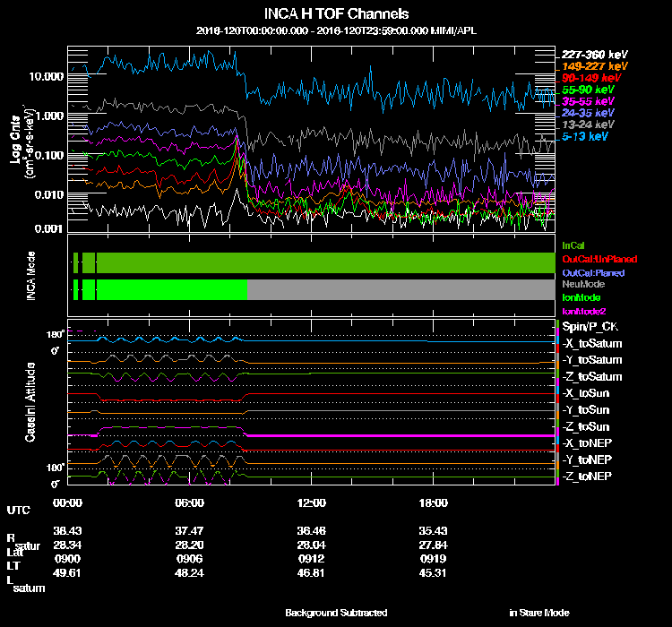Click the L value 49.61

coord(67,573)
